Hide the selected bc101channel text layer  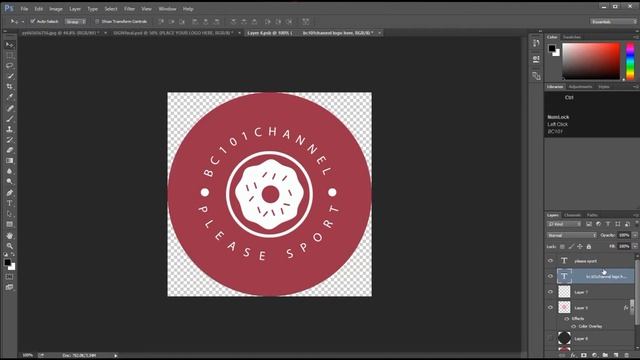pyautogui.click(x=550, y=276)
